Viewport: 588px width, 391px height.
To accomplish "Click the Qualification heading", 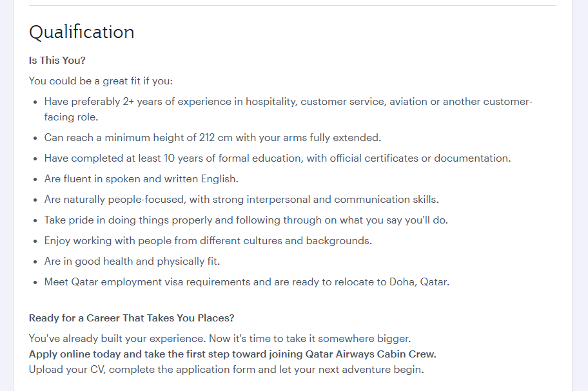I will (81, 32).
